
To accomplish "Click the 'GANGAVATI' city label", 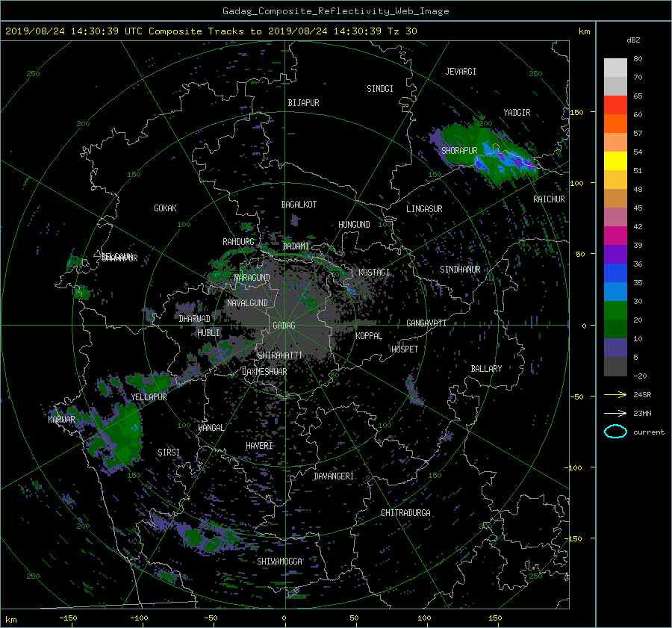I will (426, 323).
